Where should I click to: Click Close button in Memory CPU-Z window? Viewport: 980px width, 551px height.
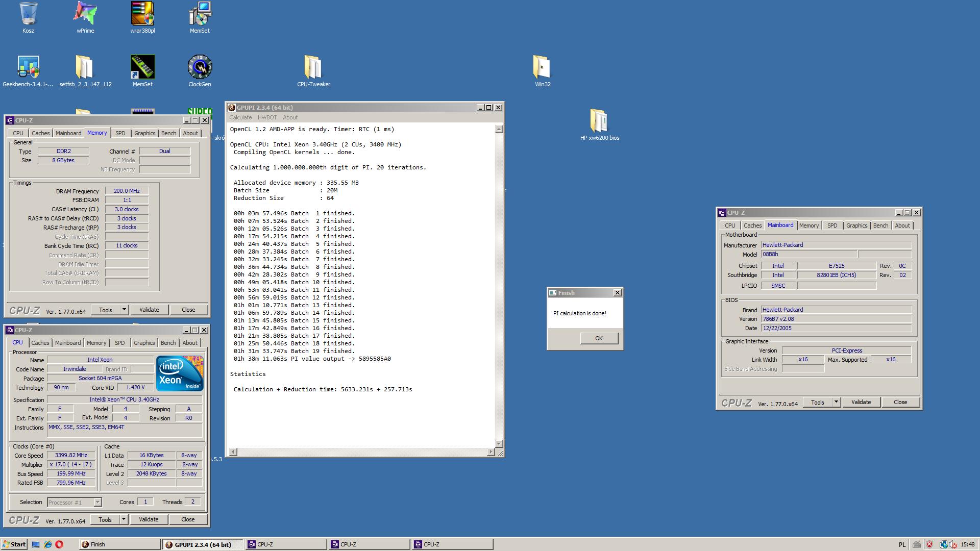click(188, 310)
